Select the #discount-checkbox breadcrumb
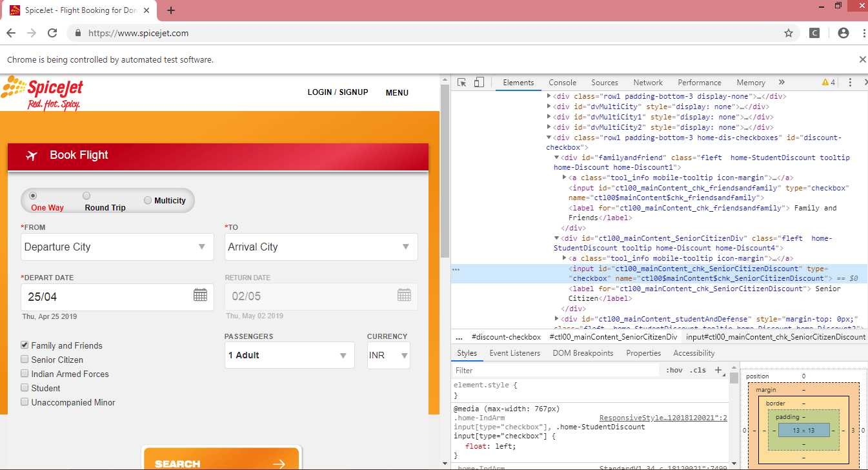The height and width of the screenshot is (470, 868). (506, 337)
